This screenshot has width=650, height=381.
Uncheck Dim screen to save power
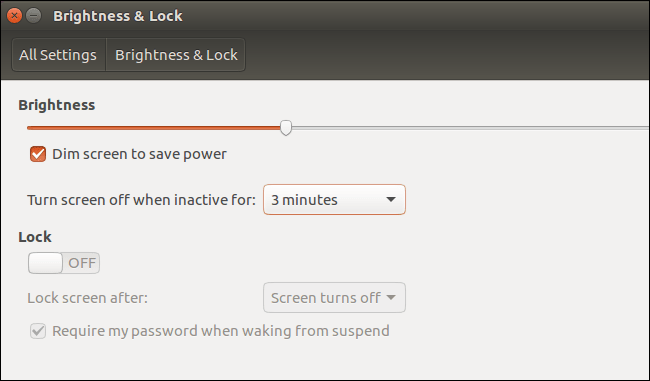[38, 154]
